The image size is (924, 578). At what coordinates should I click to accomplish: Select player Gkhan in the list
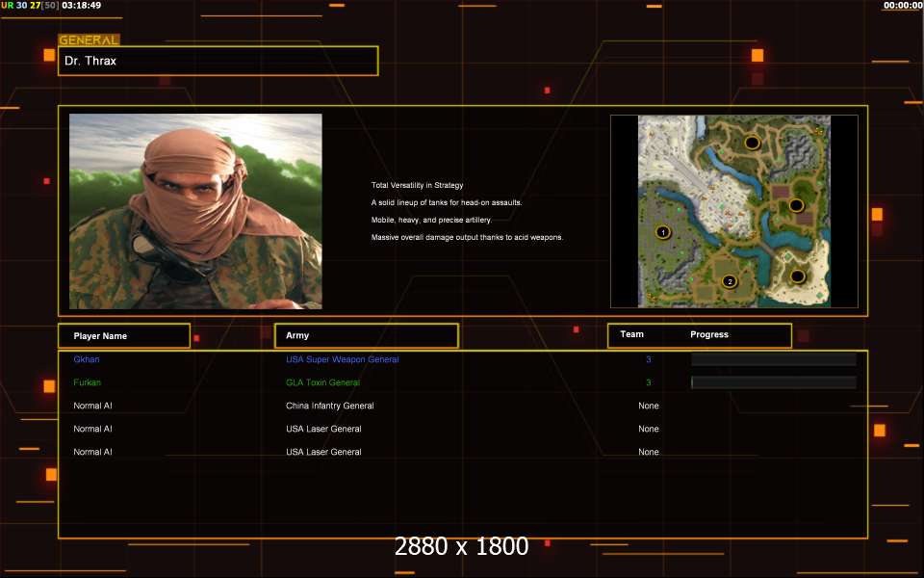point(87,359)
